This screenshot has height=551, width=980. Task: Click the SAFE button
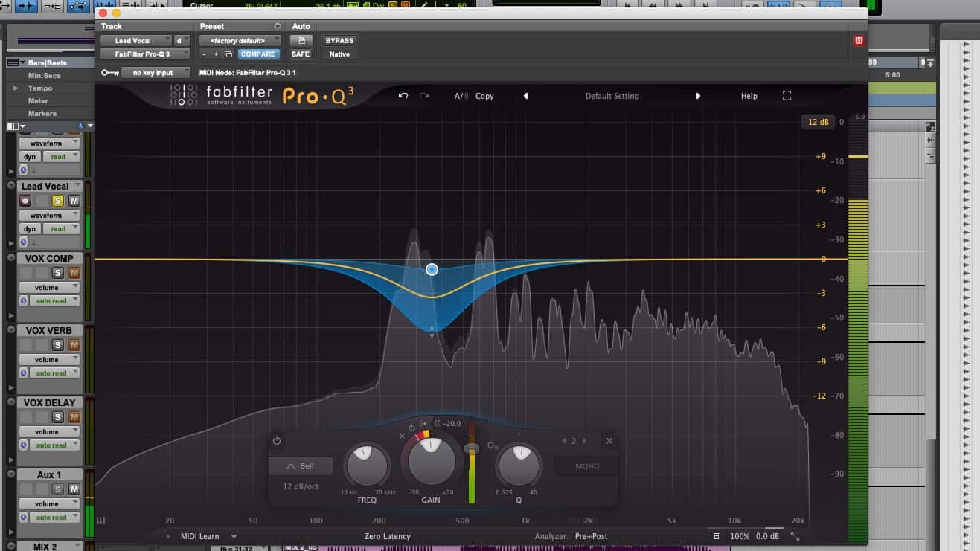coord(301,54)
